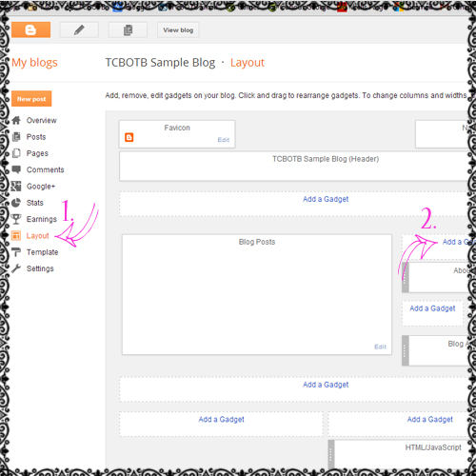Click the Google+ sidebar icon

pyautogui.click(x=16, y=187)
